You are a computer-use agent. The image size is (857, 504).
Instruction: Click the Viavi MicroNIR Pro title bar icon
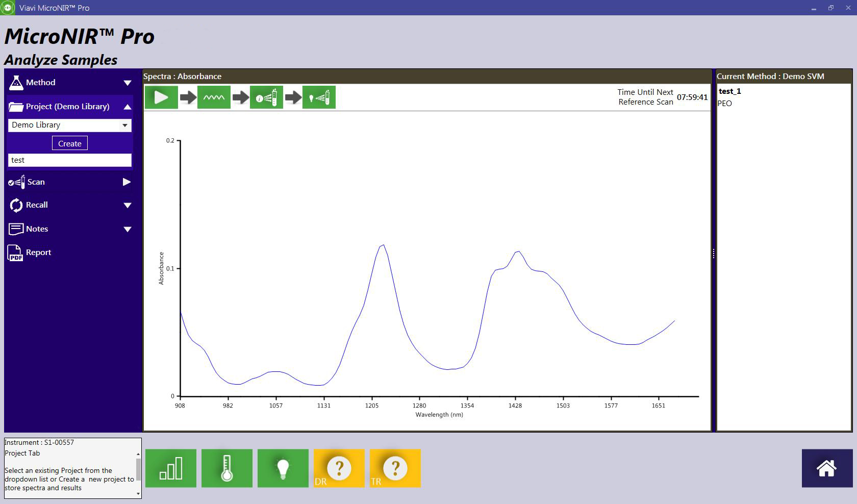click(x=8, y=8)
